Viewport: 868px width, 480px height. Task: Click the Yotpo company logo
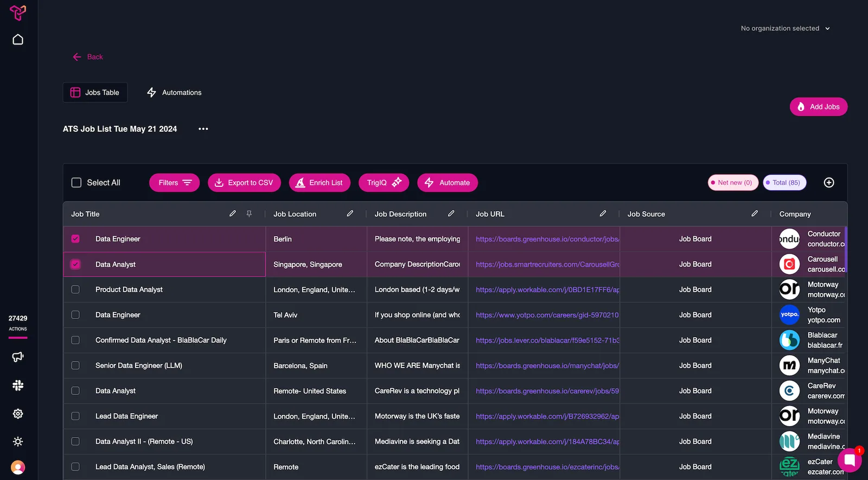[789, 315]
